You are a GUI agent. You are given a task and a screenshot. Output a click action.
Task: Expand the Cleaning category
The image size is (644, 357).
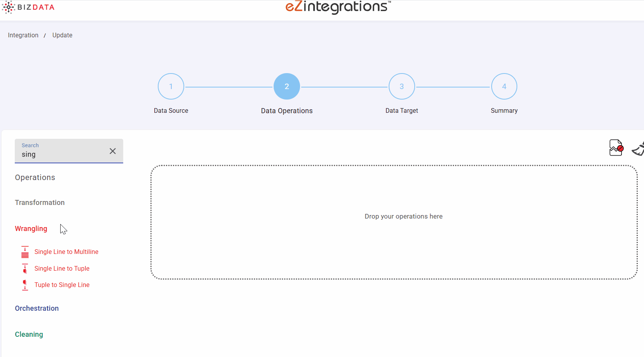tap(29, 334)
